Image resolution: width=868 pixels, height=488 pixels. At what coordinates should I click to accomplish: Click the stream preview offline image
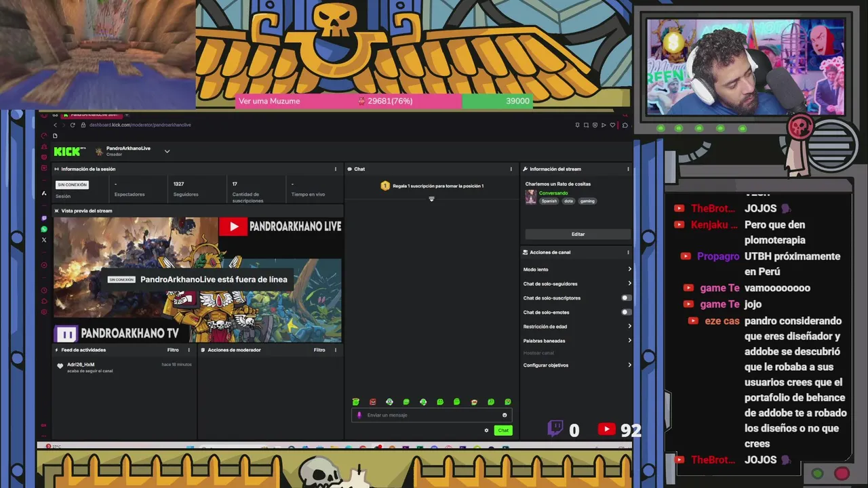[x=198, y=279]
